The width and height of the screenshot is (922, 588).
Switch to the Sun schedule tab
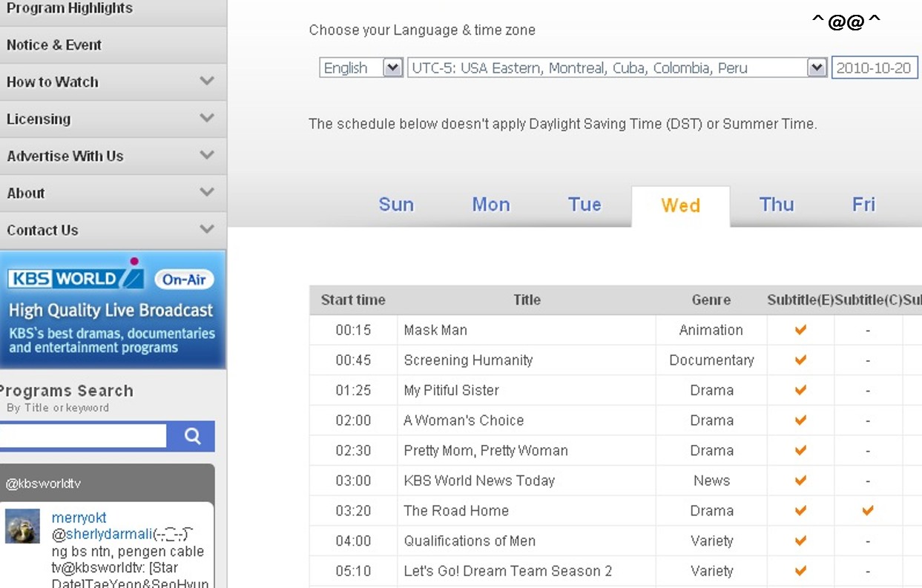pos(396,205)
